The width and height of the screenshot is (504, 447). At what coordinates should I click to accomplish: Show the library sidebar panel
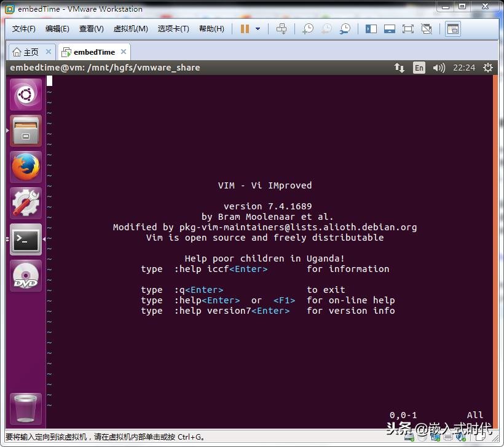[371, 28]
